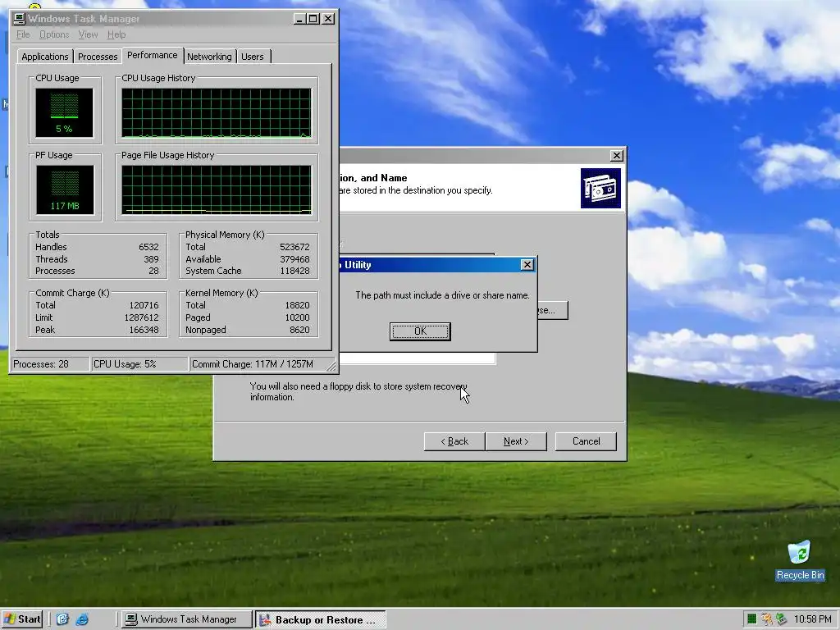Click the Handles value 6532
Viewport: 840px width, 630px height.
[148, 247]
